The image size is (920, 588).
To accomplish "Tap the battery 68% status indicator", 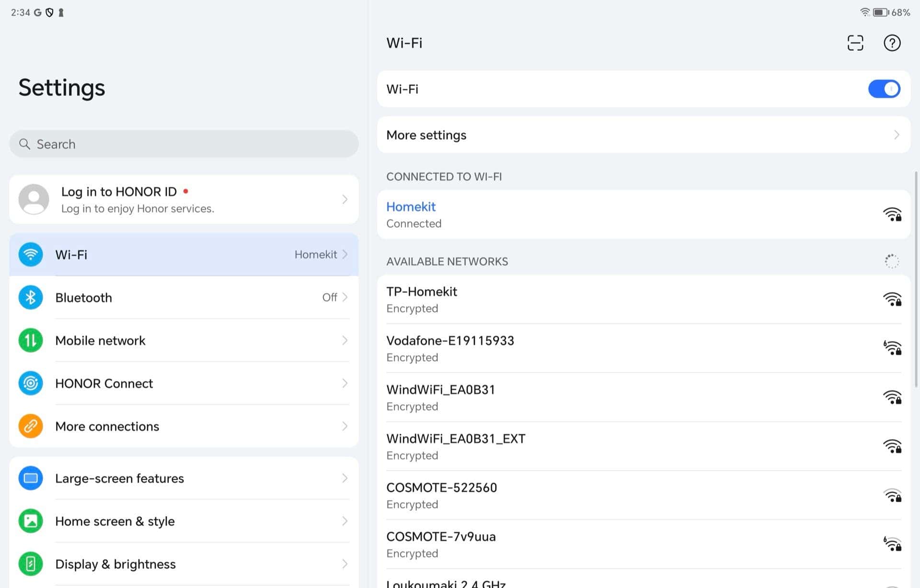I will (891, 12).
